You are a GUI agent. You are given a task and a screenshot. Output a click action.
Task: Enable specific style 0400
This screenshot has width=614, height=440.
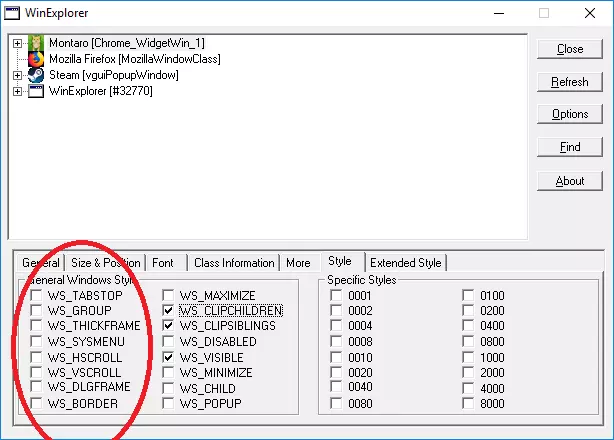(468, 325)
